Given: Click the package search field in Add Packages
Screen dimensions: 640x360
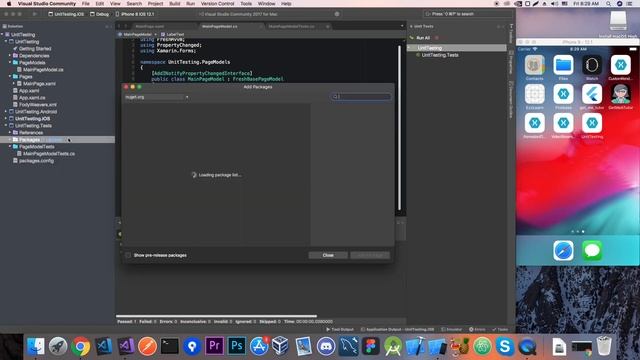Looking at the screenshot, I should click(361, 97).
